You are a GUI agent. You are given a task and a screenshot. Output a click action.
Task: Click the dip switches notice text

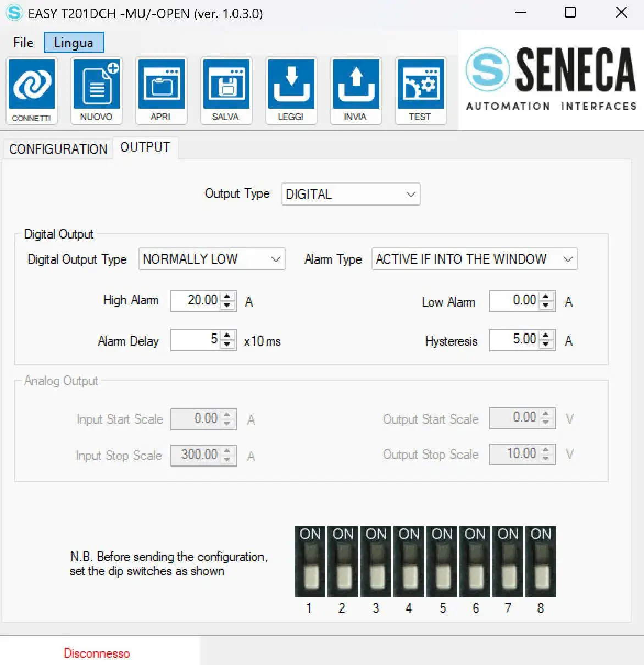tap(169, 564)
